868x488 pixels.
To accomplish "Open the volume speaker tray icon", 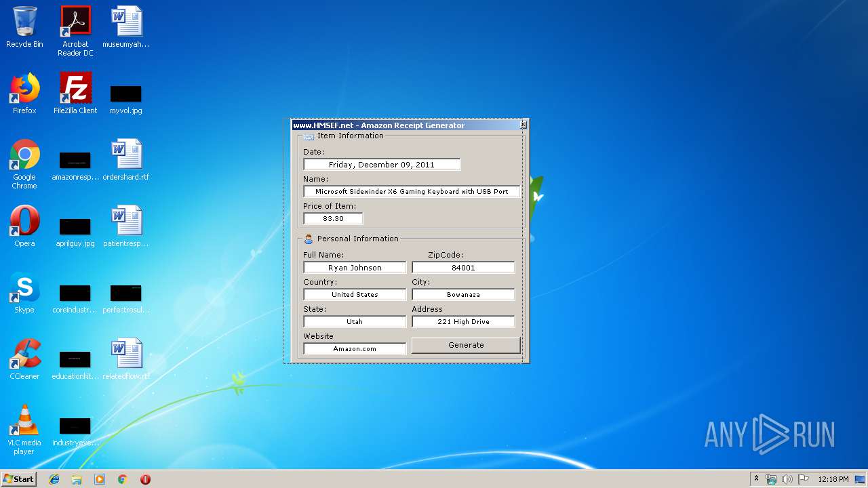I will [x=787, y=479].
